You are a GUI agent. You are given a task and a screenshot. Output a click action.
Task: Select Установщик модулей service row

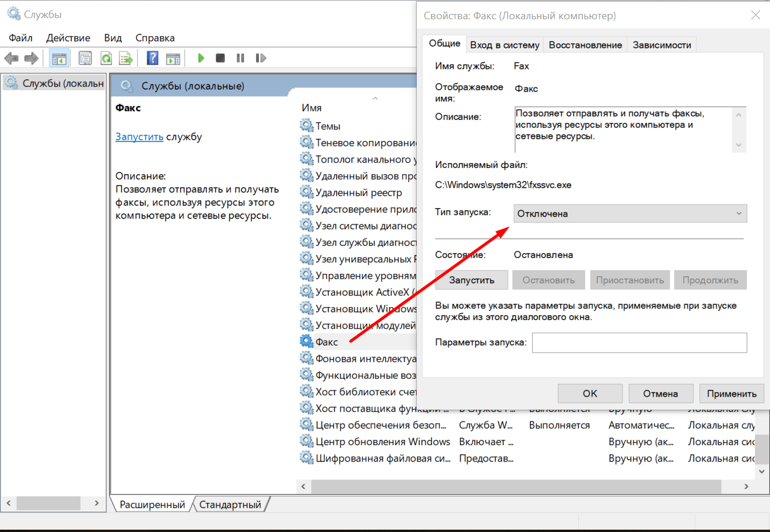358,325
